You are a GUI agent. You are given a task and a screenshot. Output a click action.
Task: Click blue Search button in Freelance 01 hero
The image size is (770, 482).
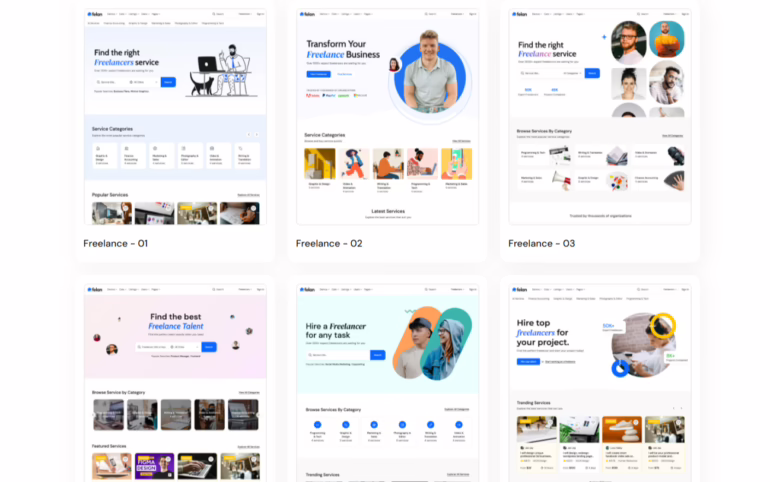[168, 82]
